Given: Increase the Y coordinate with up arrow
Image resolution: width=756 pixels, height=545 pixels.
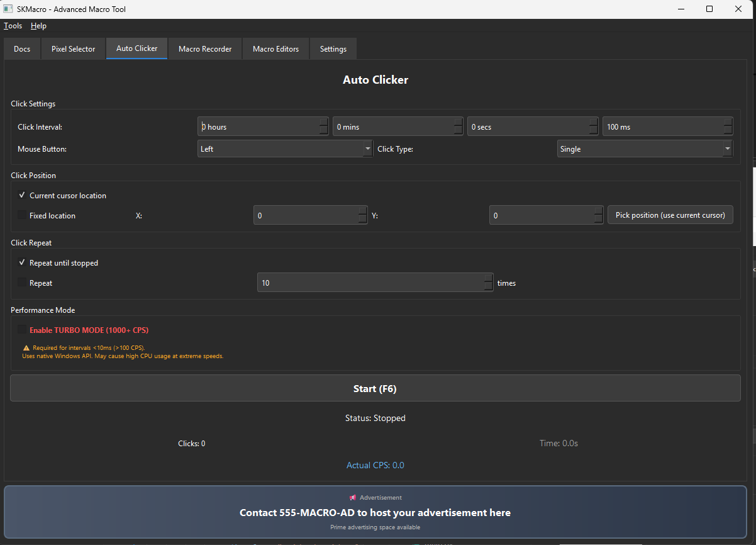Looking at the screenshot, I should (x=599, y=211).
